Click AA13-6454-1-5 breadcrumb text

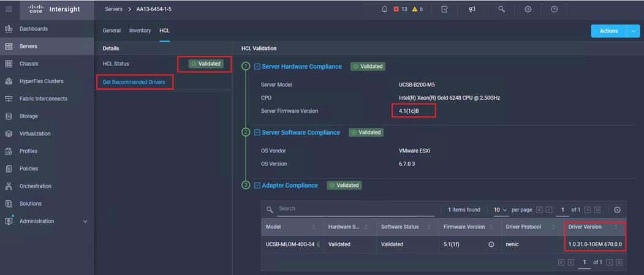pos(154,9)
